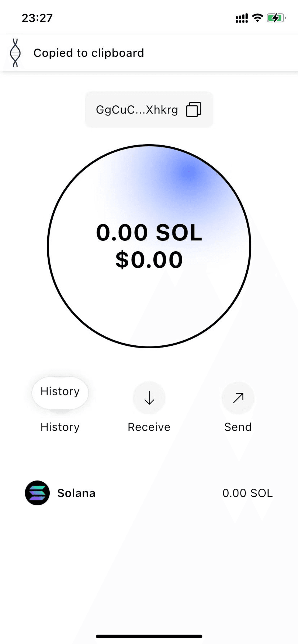298x644 pixels.
Task: Tap the Receive down-arrow icon
Action: (x=149, y=398)
